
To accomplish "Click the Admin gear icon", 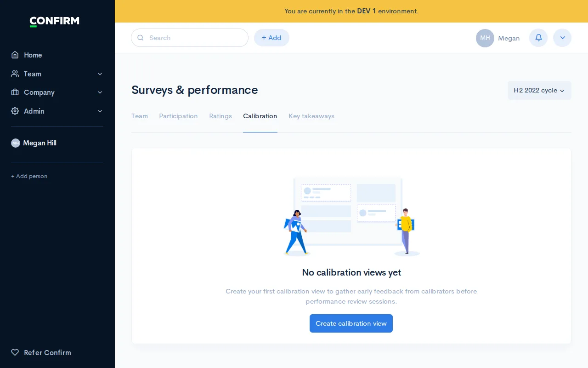I will click(15, 111).
